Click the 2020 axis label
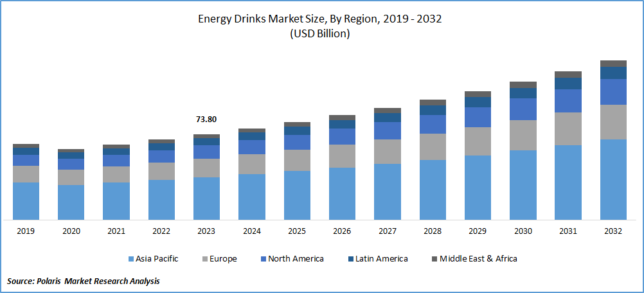Image resolution: width=644 pixels, height=293 pixels. click(71, 231)
